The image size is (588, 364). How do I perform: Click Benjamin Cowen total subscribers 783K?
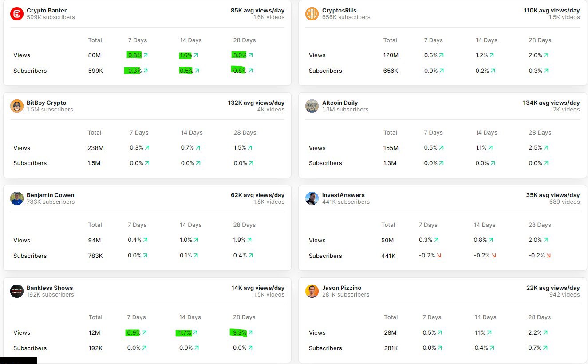point(95,256)
